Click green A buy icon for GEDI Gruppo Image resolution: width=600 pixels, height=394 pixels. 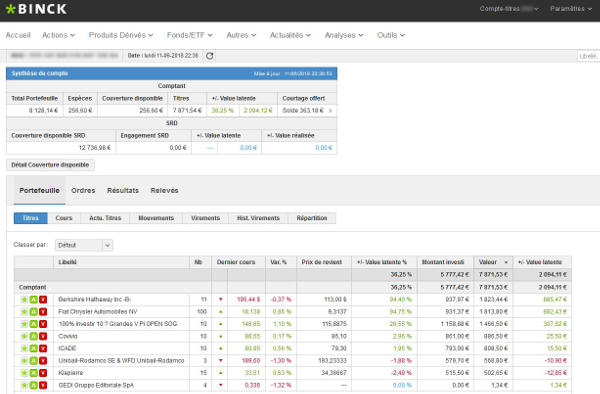[34, 385]
